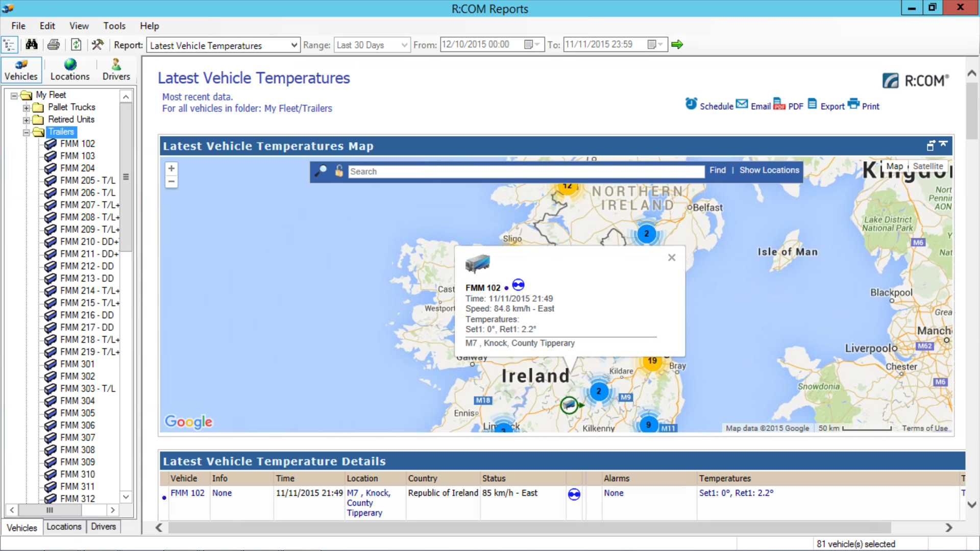Click report horizontal scrollbar right arrow
Image resolution: width=980 pixels, height=551 pixels.
(x=949, y=528)
